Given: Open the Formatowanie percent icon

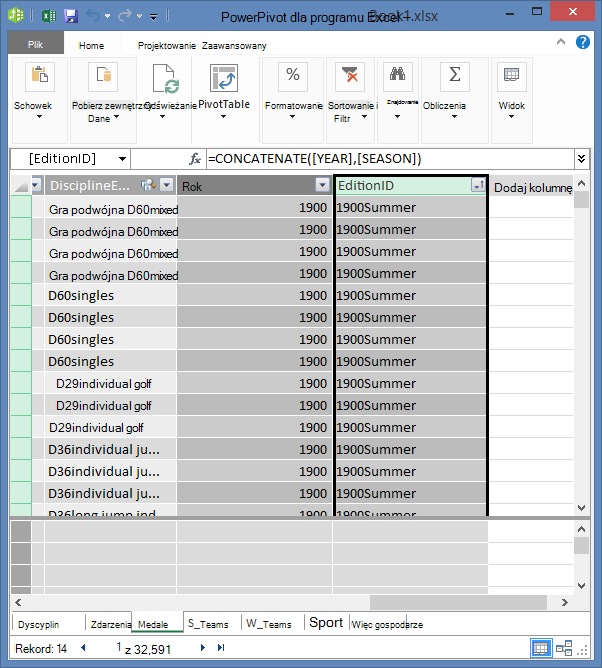Looking at the screenshot, I should [x=293, y=77].
